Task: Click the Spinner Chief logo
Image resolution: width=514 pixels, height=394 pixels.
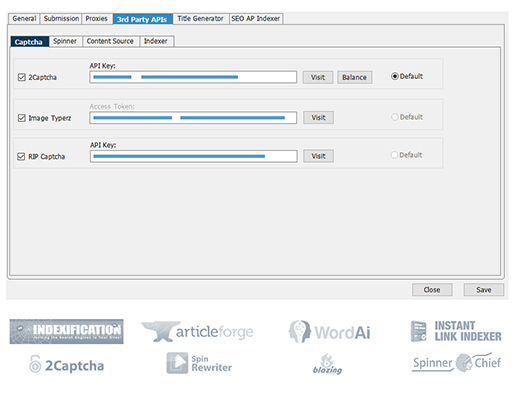Action: pos(457,362)
